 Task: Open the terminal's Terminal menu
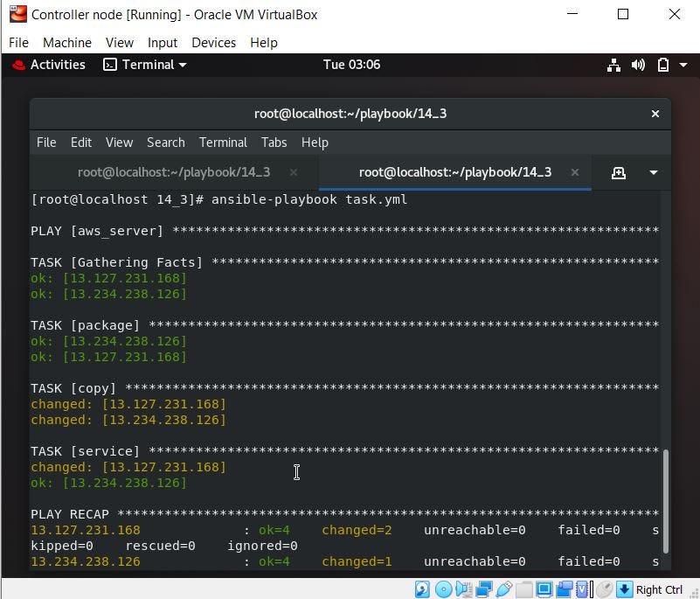tap(223, 143)
